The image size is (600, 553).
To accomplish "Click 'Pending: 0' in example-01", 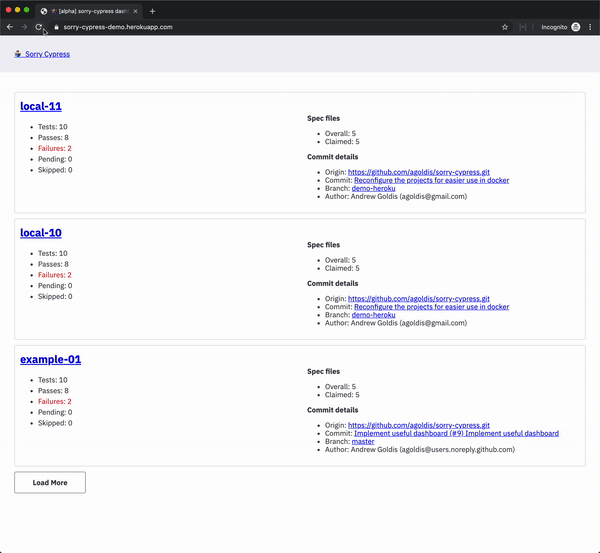I will 55,412.
